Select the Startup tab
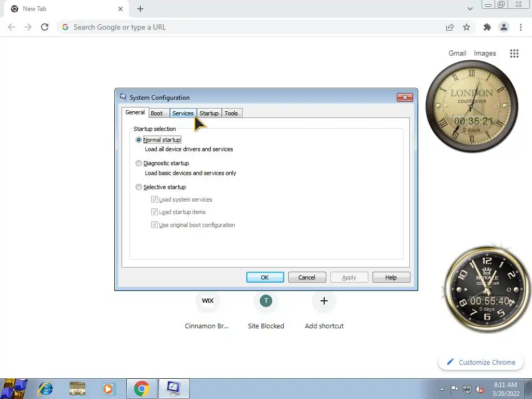 pyautogui.click(x=209, y=113)
